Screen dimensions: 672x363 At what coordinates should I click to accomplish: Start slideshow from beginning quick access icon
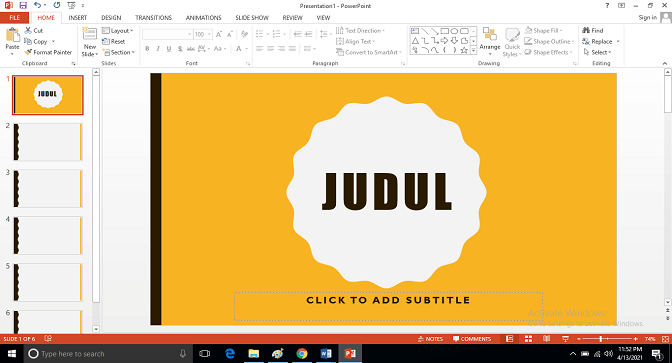(x=72, y=6)
